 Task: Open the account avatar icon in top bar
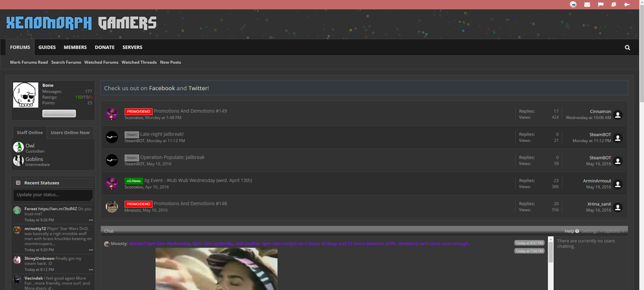[x=573, y=5]
